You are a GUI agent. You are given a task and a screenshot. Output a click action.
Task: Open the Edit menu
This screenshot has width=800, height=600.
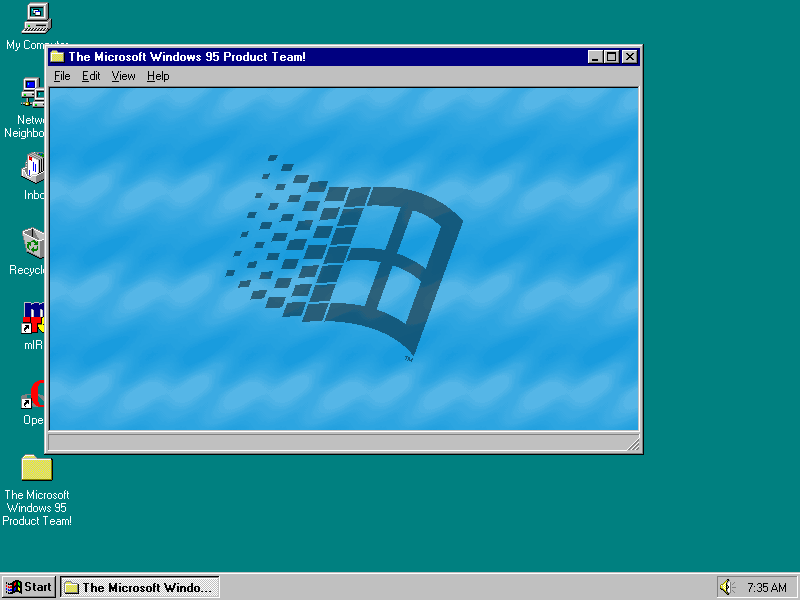tap(91, 76)
